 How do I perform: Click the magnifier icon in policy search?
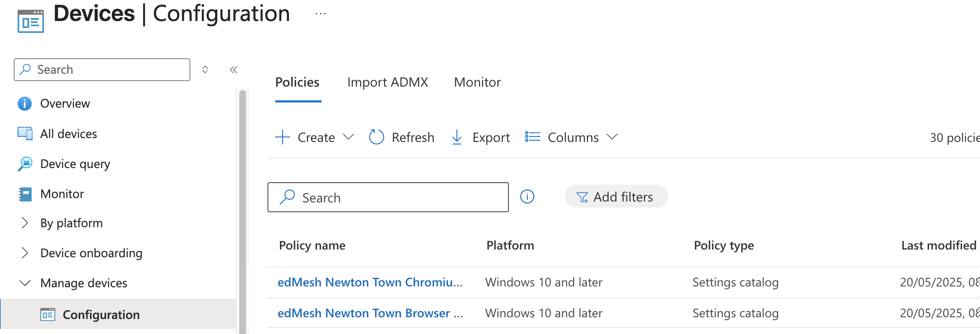point(287,197)
